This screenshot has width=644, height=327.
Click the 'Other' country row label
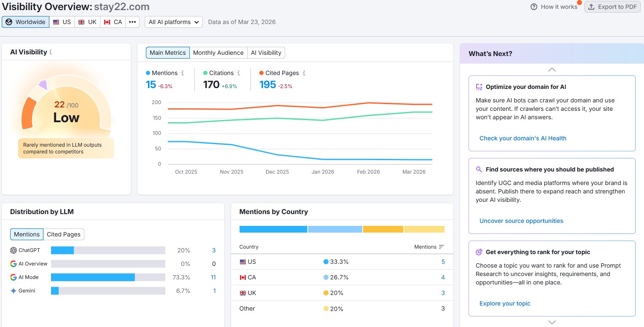pos(247,308)
